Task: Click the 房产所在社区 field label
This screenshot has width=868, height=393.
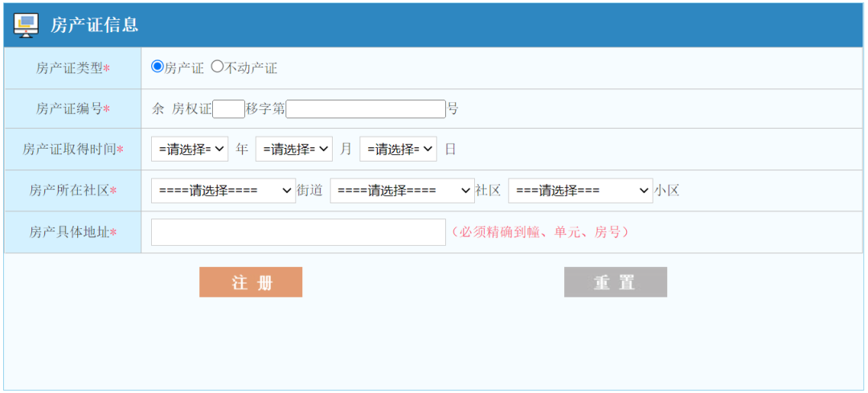Action: point(72,190)
